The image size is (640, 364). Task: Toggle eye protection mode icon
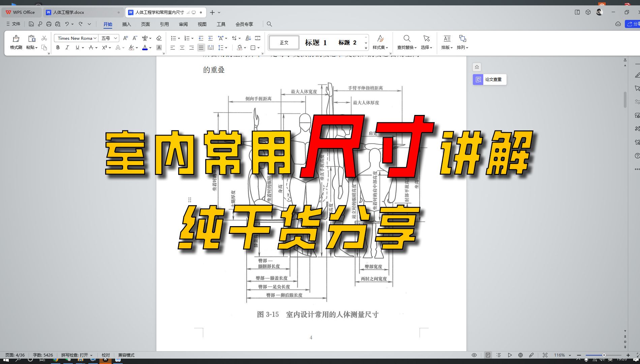(x=474, y=355)
